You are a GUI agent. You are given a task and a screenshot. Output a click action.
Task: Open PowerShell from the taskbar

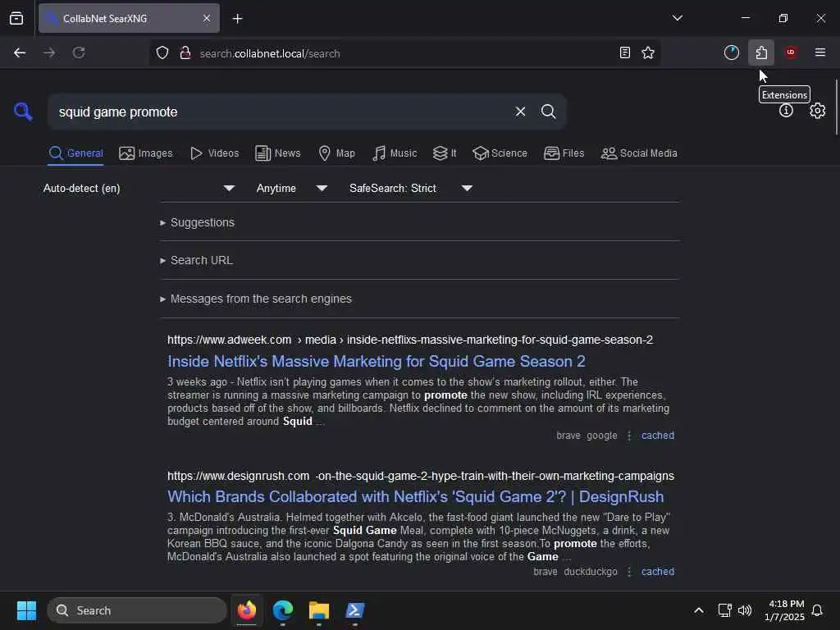(355, 610)
